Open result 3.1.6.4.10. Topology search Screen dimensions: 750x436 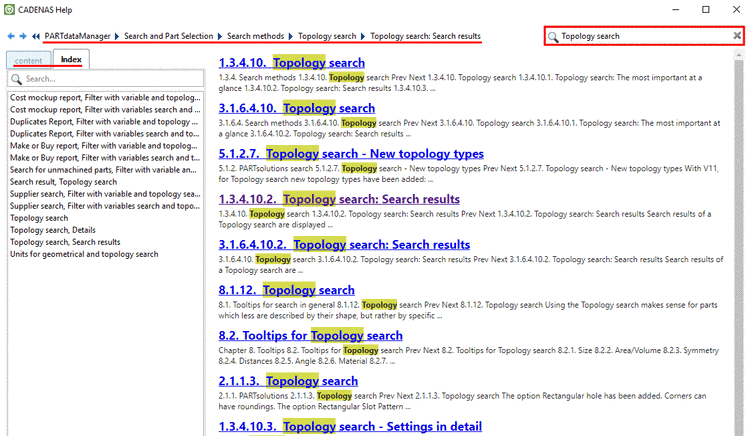point(297,108)
